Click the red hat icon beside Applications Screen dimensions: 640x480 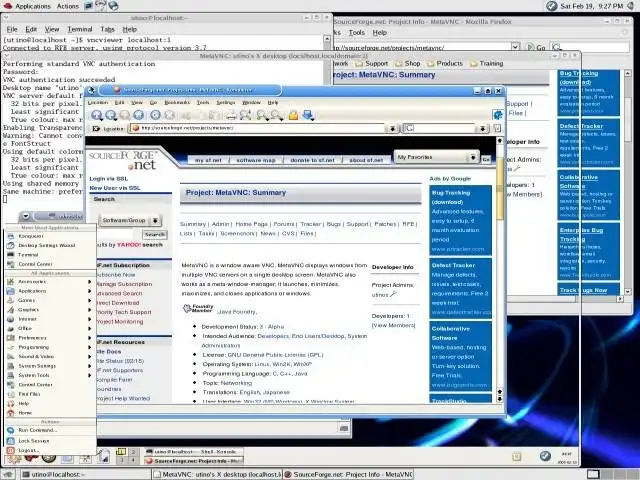7,6
